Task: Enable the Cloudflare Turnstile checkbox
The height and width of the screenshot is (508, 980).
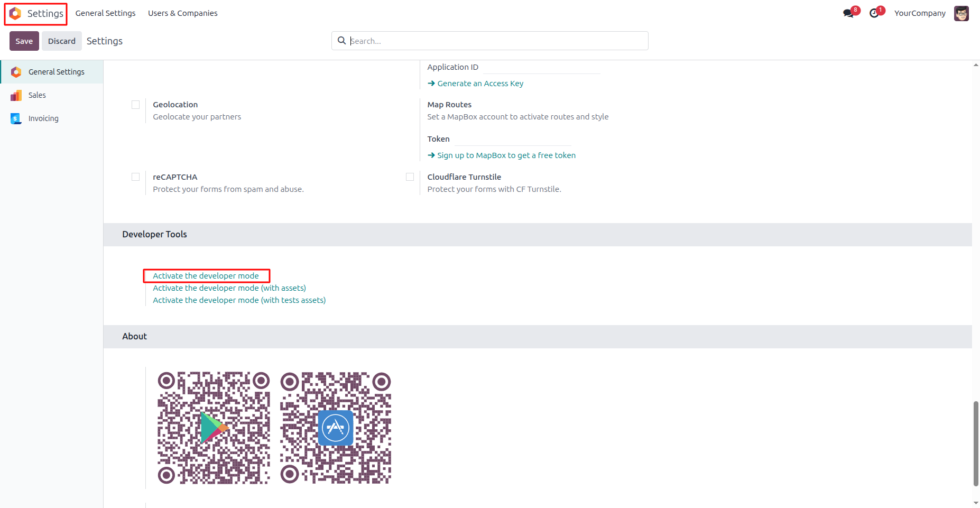Action: pos(410,177)
